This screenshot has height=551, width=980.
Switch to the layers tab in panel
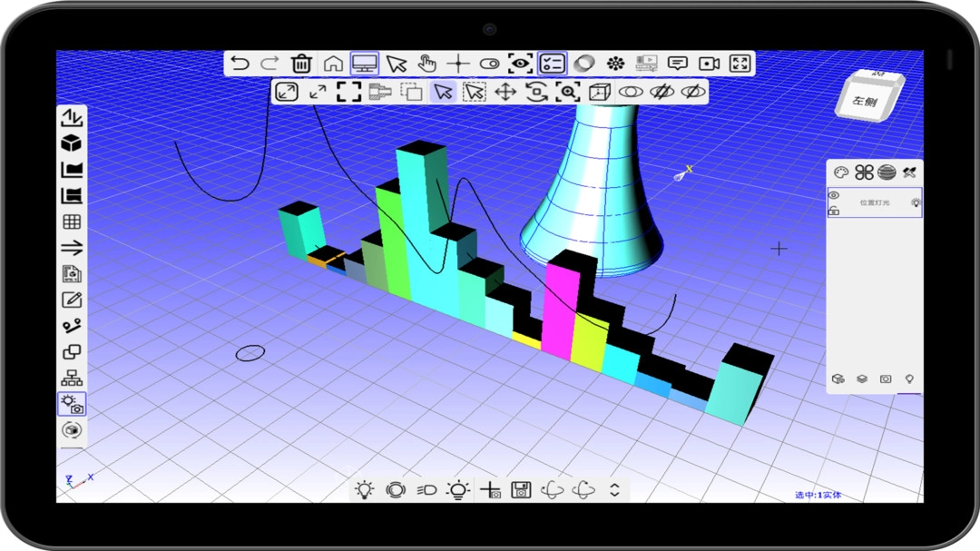(x=862, y=379)
